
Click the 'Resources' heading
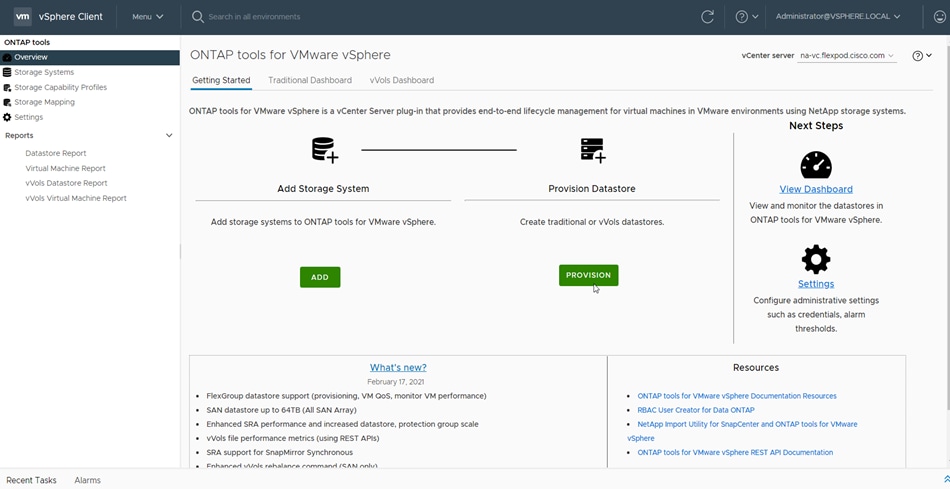click(x=756, y=367)
